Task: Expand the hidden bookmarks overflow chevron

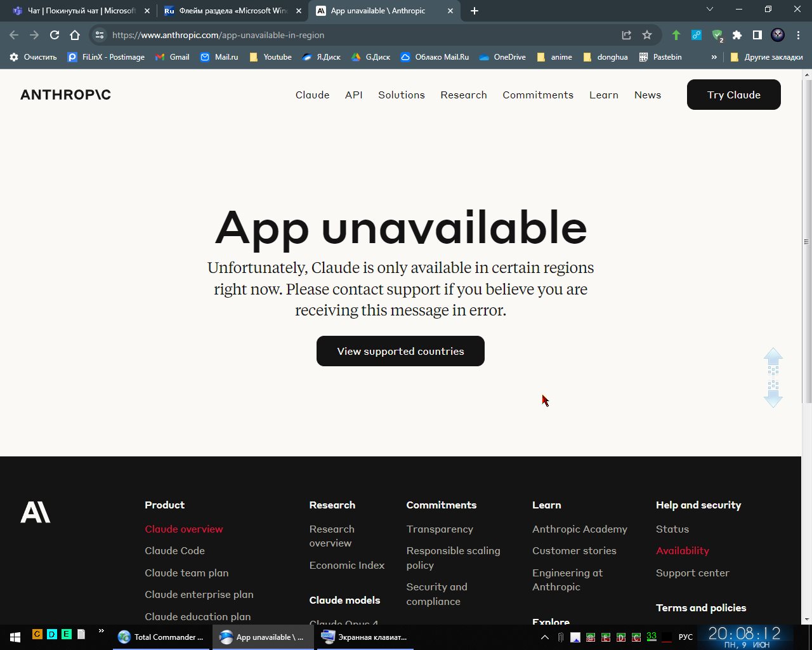Action: pos(714,57)
